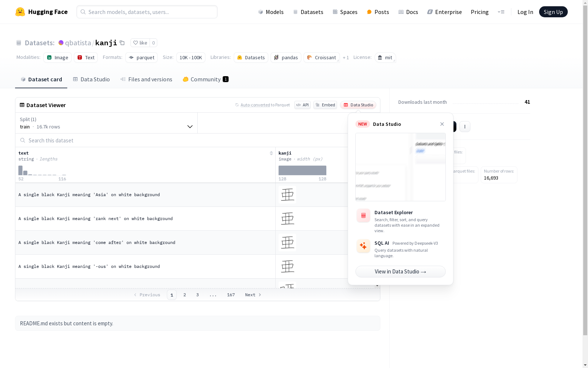Click search magnifier in dataset search
This screenshot has height=368, width=588.
click(23, 140)
